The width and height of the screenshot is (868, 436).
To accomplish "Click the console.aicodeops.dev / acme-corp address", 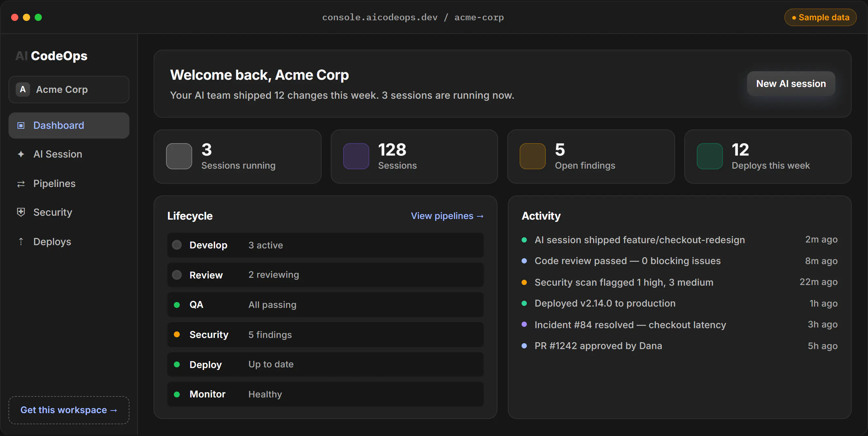I will [413, 17].
